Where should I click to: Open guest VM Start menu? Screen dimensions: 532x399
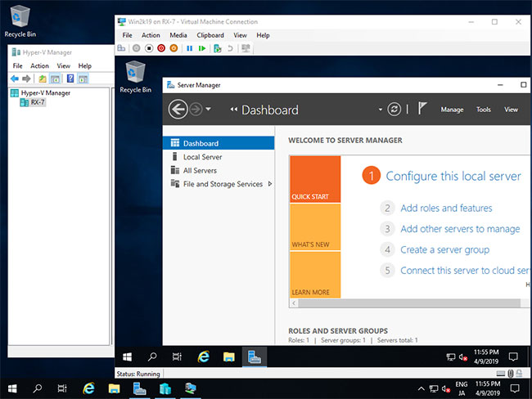tap(127, 356)
